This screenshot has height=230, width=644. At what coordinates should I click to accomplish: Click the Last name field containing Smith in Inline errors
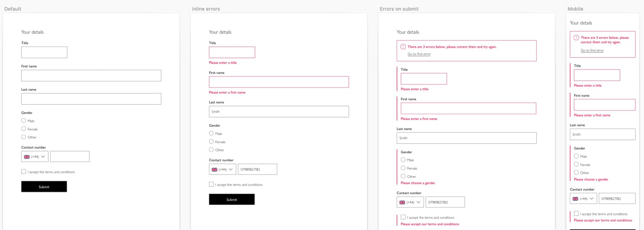279,112
